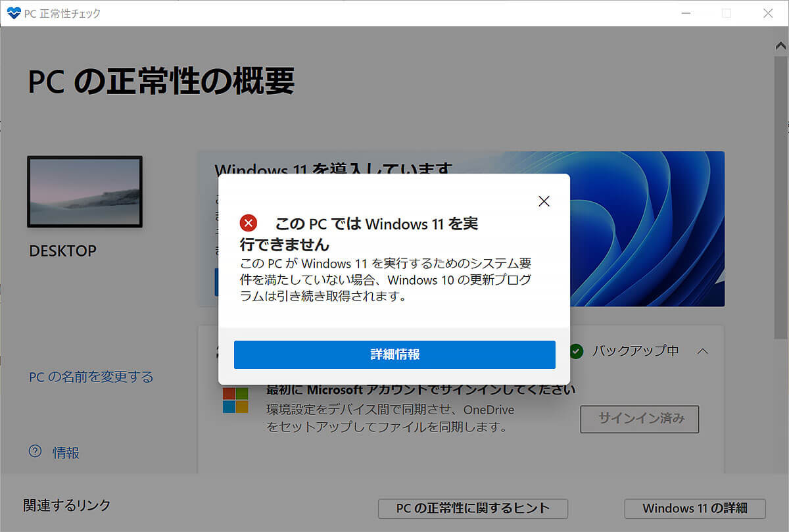Click the dialog's Windows 10 update description text

(385, 280)
